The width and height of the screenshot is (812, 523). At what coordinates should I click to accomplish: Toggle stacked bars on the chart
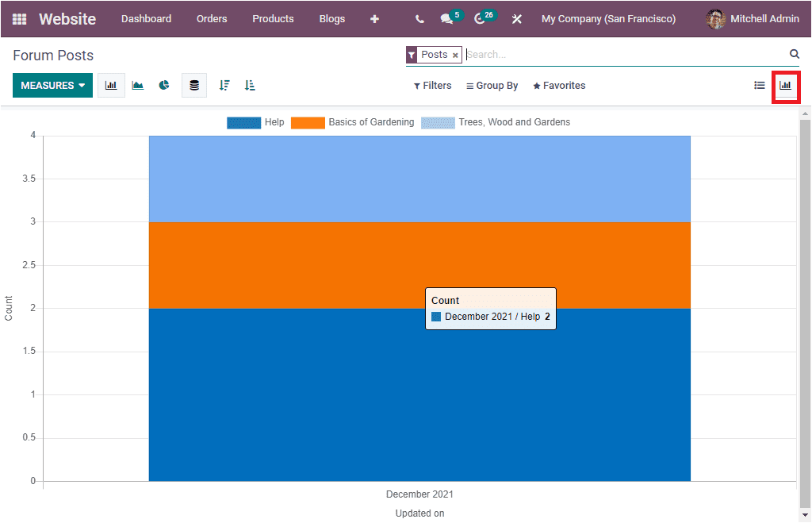(x=194, y=85)
